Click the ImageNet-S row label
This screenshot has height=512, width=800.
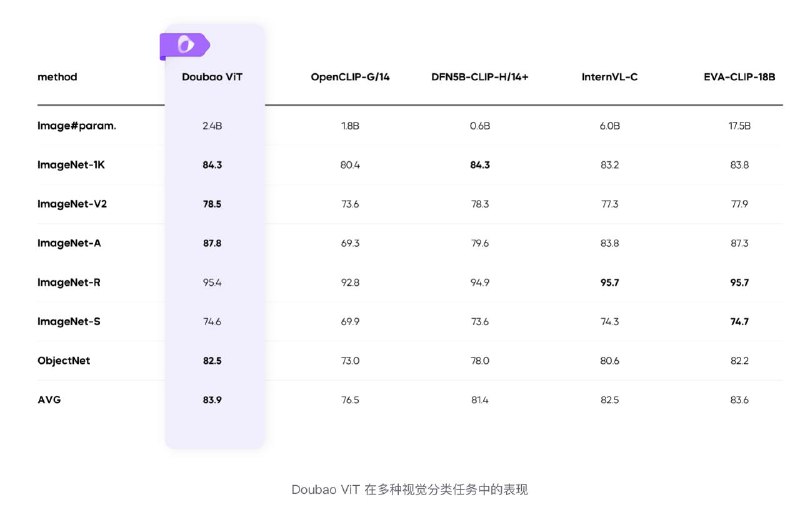(x=69, y=321)
